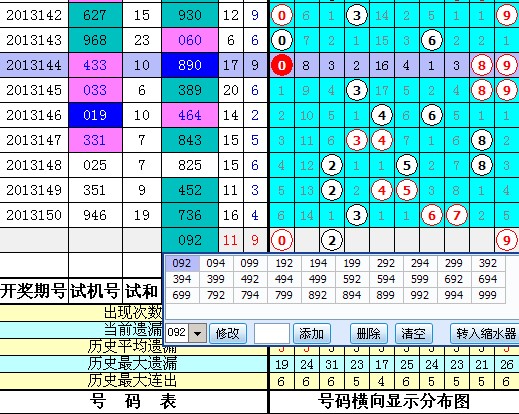The image size is (519, 414).
Task: Click the 开奖期号 column header
Action: click(33, 291)
